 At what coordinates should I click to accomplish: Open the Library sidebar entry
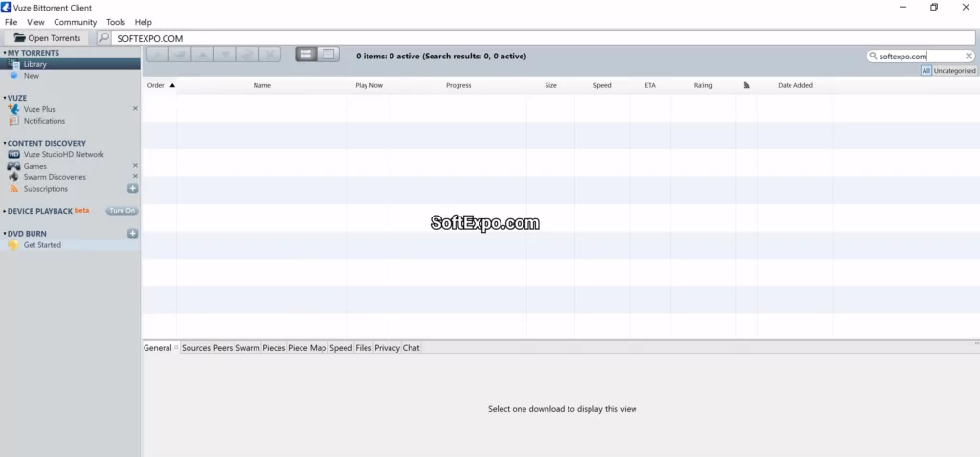coord(70,64)
